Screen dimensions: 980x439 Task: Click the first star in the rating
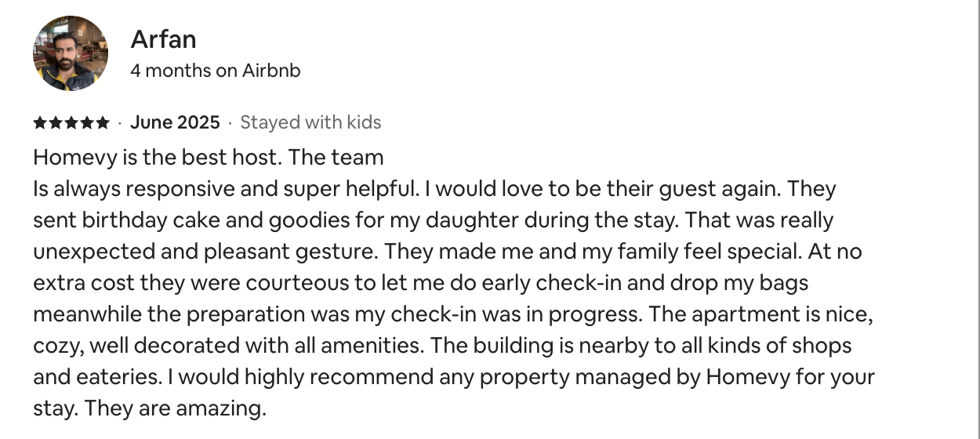(x=40, y=123)
